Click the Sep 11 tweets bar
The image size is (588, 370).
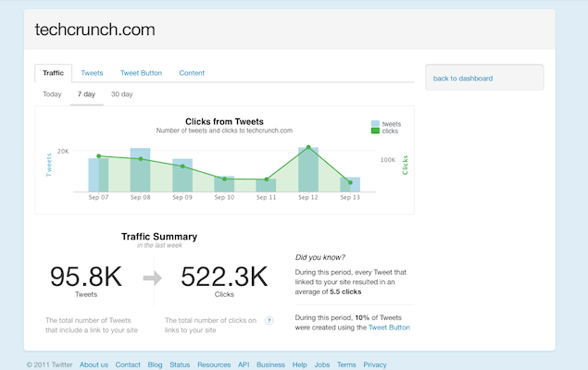267,185
